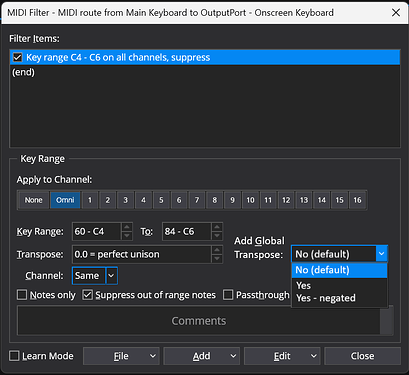This screenshot has width=409, height=375.
Task: Uncheck Suppress out of range notes
Action: tap(88, 295)
